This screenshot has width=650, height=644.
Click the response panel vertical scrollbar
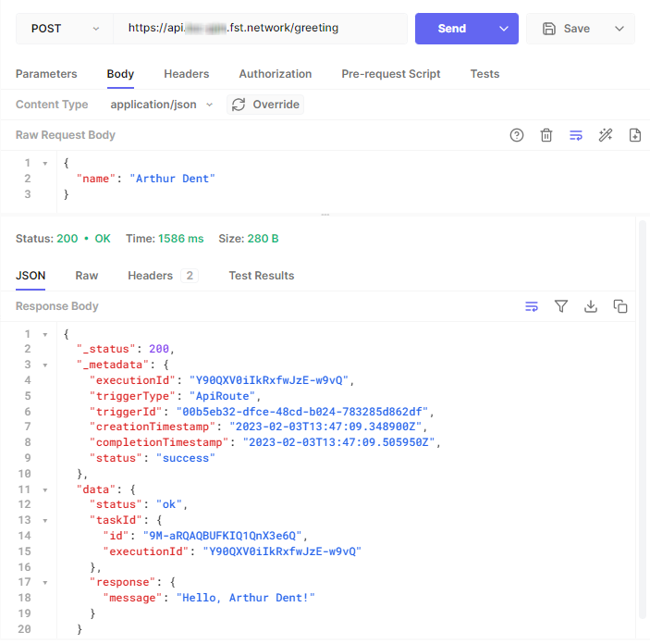(643, 416)
